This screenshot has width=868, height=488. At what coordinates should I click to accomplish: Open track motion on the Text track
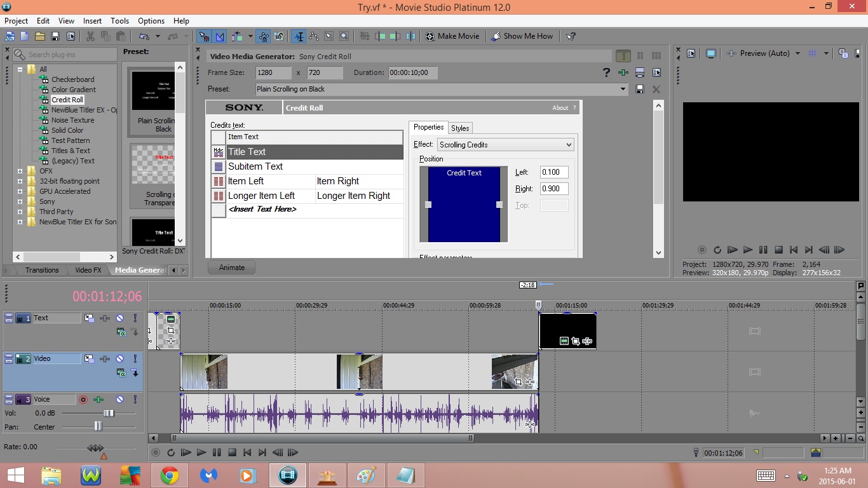pos(89,318)
